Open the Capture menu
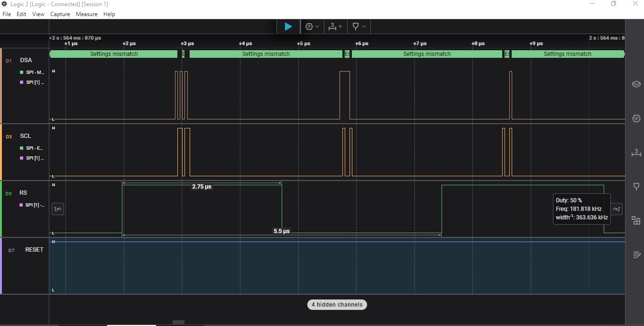The height and width of the screenshot is (326, 644). coord(60,14)
